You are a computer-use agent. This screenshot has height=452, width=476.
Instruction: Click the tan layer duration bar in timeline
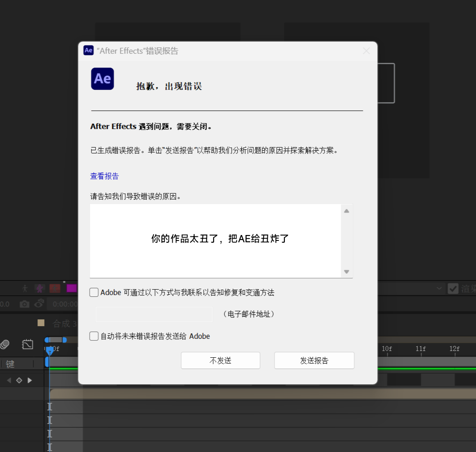[x=263, y=394]
